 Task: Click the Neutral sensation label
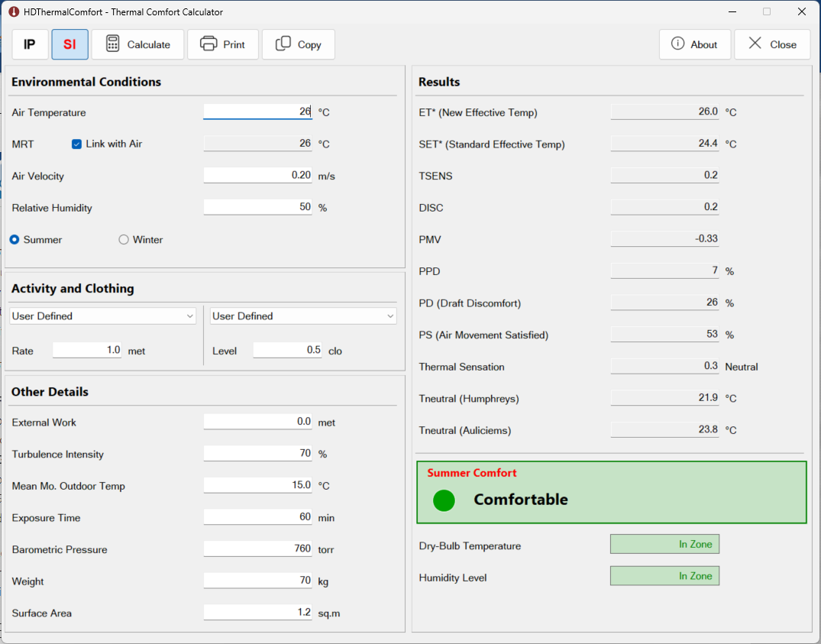(x=742, y=367)
